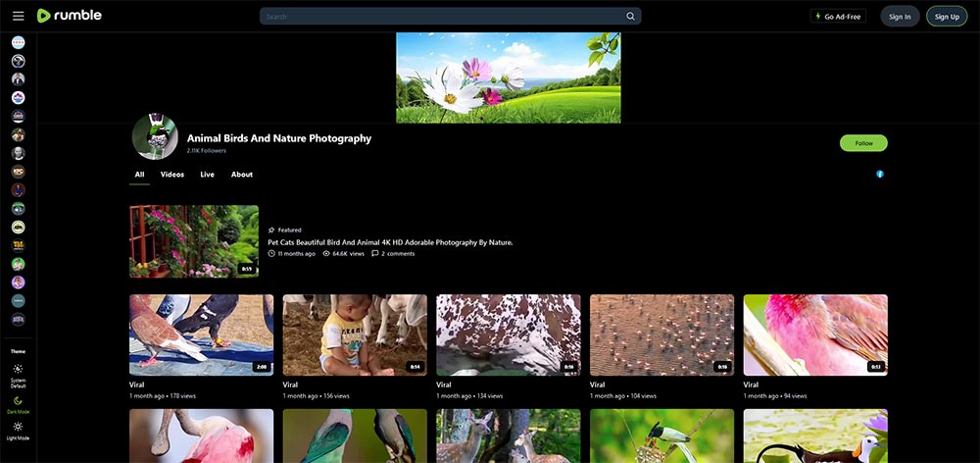
Task: Open the bird on nest video thumbnail
Action: pos(661,437)
